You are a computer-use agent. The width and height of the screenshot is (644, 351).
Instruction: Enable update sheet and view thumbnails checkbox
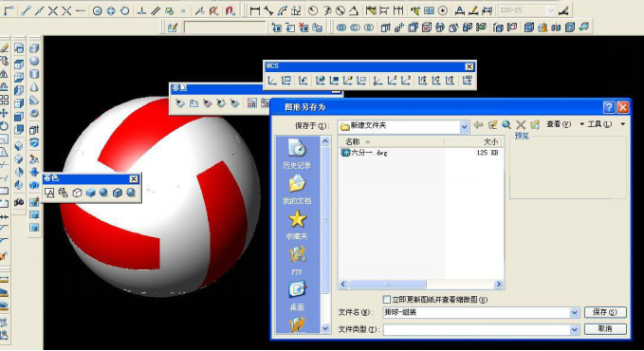tap(386, 299)
